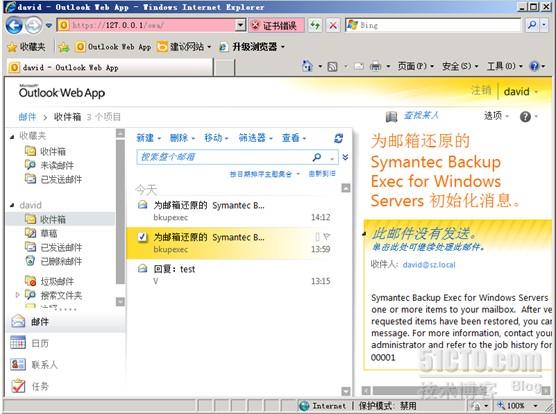
Task: Refresh the page with the green arrows icon
Action: pos(315,25)
